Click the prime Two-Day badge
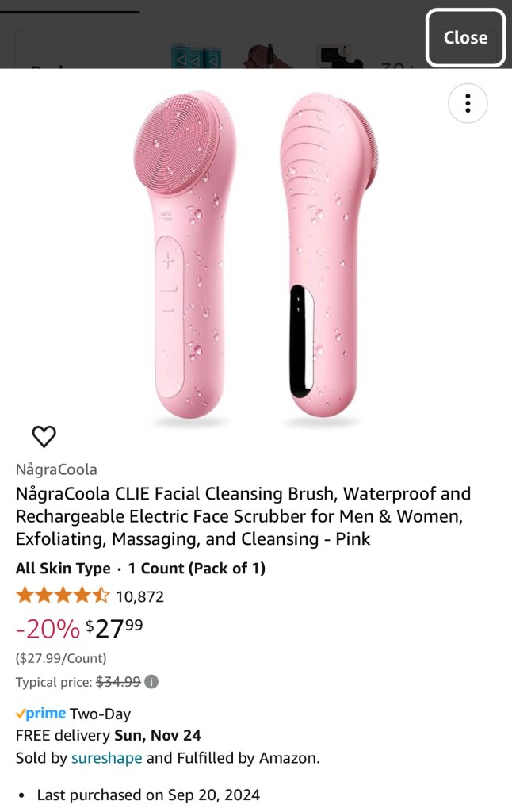This screenshot has height=812, width=512. (73, 714)
